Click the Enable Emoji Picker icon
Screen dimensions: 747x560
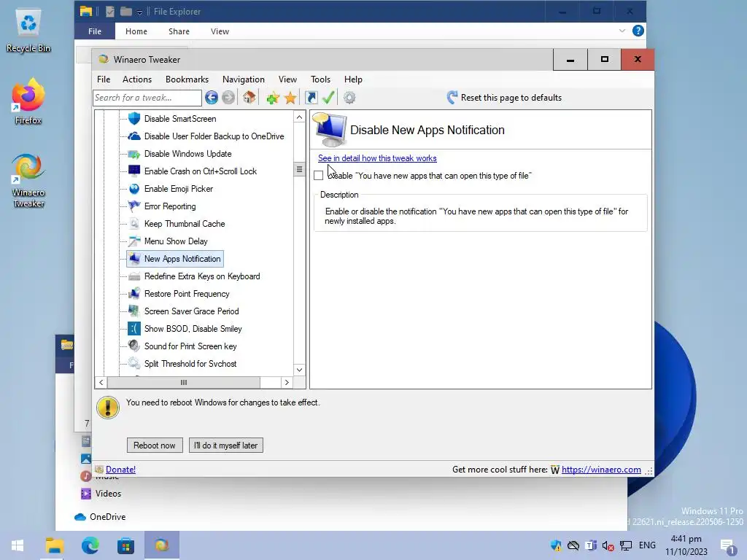click(134, 189)
